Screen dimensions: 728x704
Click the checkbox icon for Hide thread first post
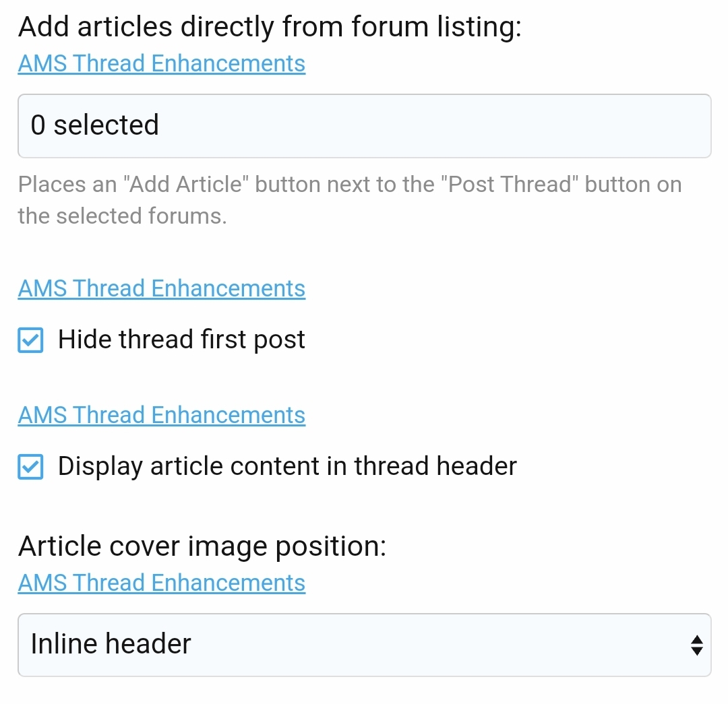coord(30,340)
